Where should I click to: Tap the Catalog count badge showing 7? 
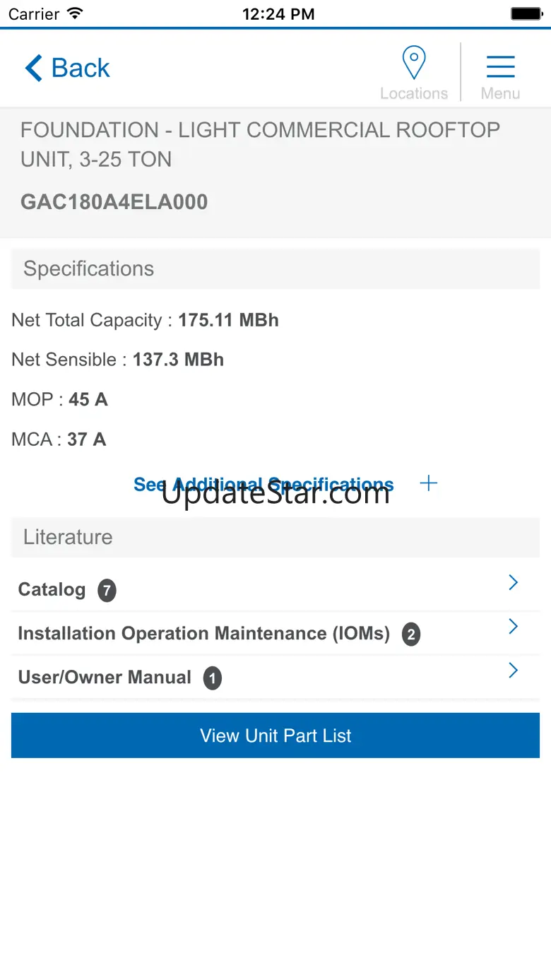[107, 590]
